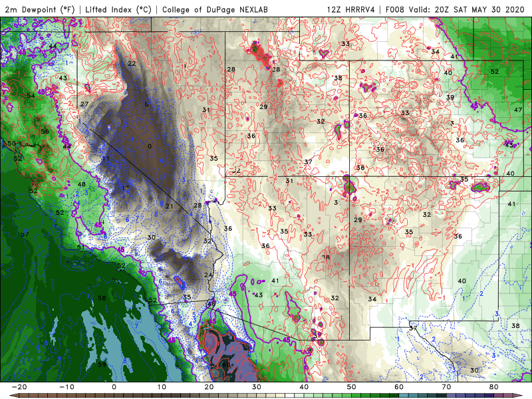Click the dewpoint value 59 on the map
This screenshot has height=399, width=532.
pos(102,364)
